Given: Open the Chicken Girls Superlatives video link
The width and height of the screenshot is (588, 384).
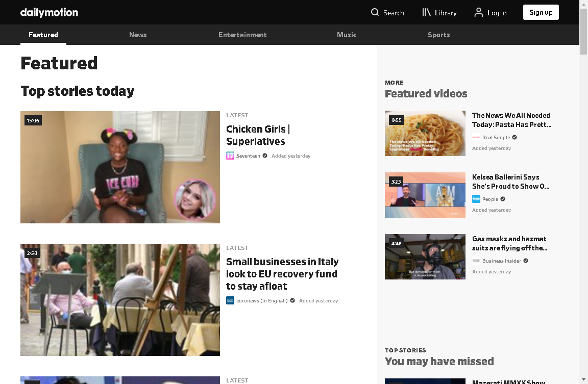Looking at the screenshot, I should click(x=258, y=135).
